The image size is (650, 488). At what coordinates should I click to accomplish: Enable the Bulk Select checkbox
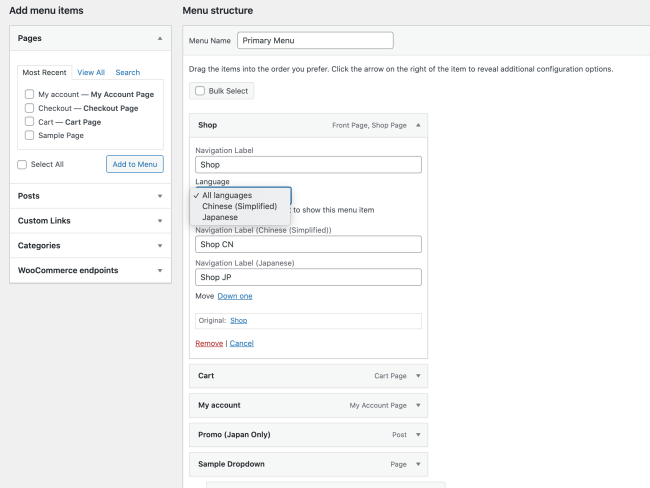coord(201,91)
